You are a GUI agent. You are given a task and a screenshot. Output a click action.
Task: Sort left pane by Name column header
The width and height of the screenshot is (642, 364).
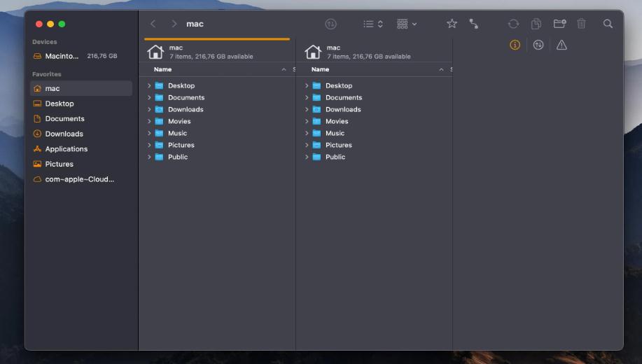(163, 70)
